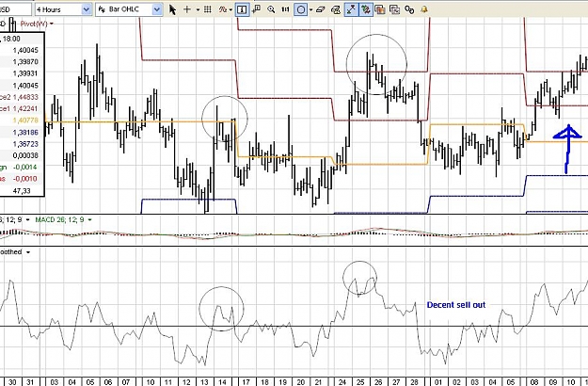
Task: Click the first cascading windows icon
Action: tap(380, 9)
